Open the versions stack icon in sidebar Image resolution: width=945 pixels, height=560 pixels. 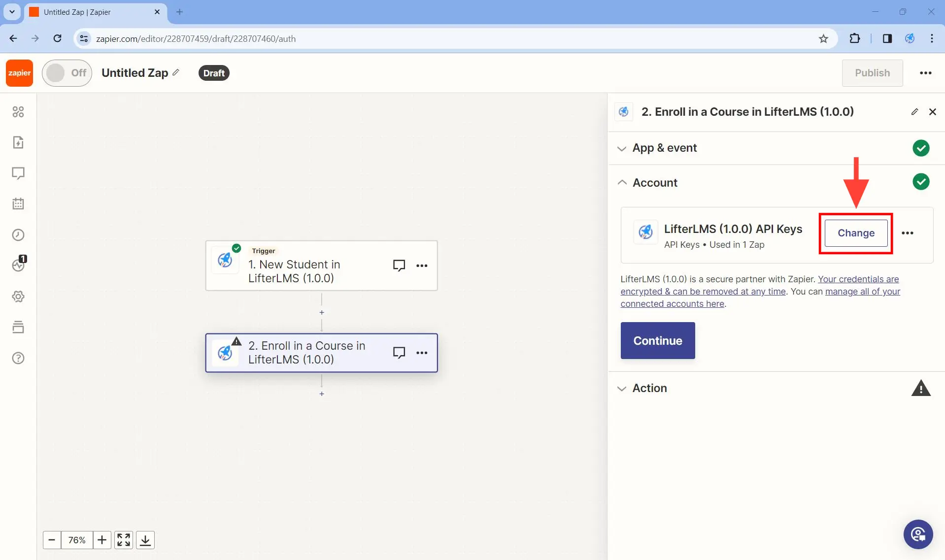18,327
